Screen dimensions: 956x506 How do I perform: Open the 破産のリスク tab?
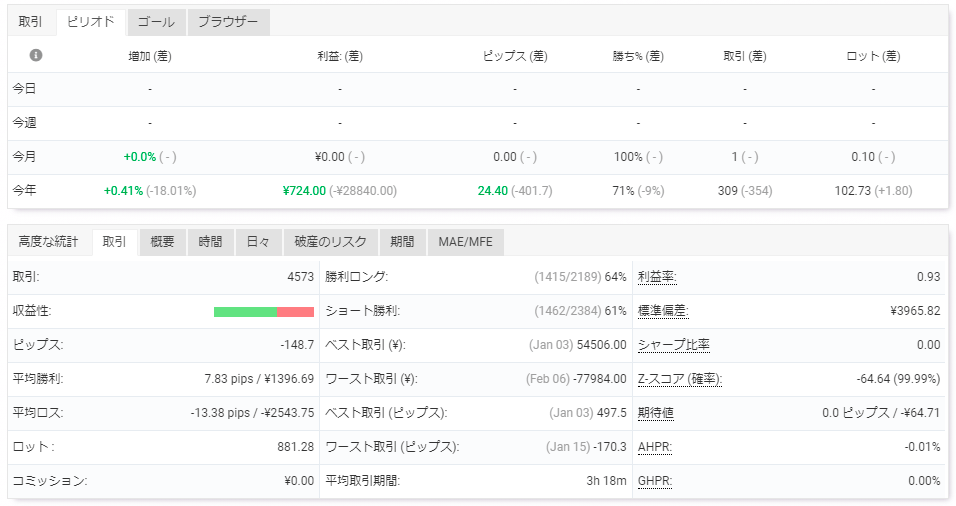(x=330, y=242)
